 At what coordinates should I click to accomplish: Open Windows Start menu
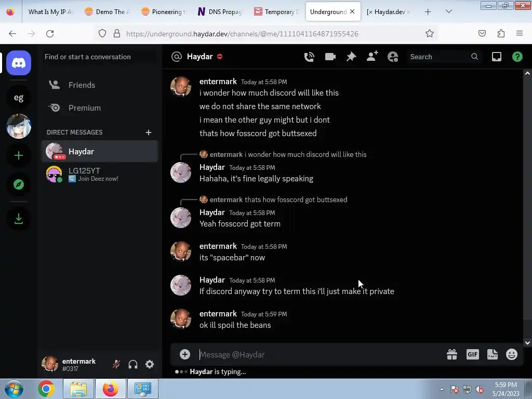pyautogui.click(x=14, y=389)
